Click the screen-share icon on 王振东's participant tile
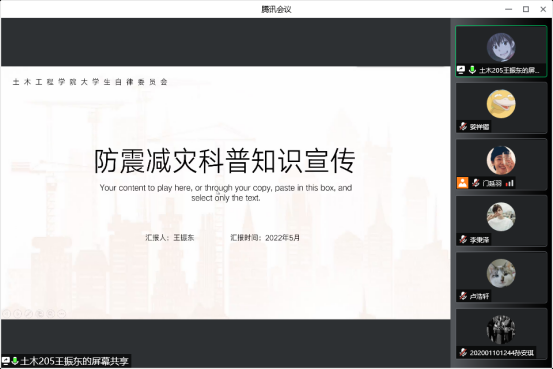553x369 pixels. [461, 70]
